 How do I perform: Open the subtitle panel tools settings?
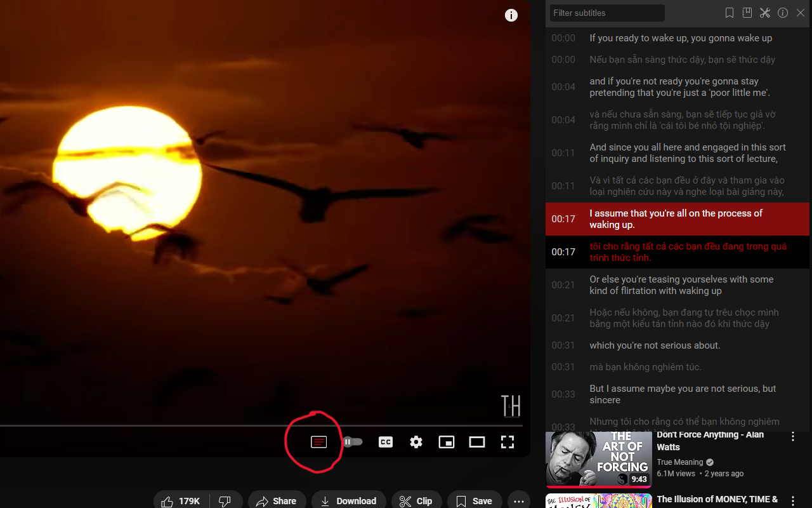point(764,13)
